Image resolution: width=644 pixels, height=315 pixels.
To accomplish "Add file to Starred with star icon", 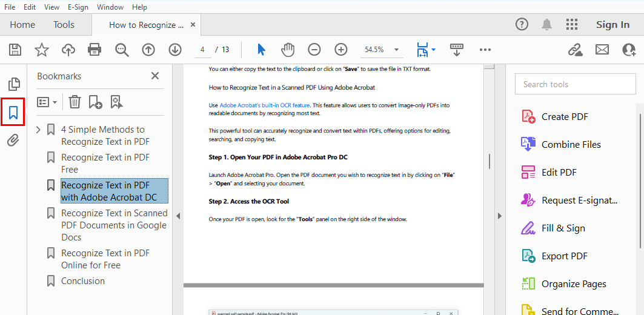I will click(x=41, y=50).
